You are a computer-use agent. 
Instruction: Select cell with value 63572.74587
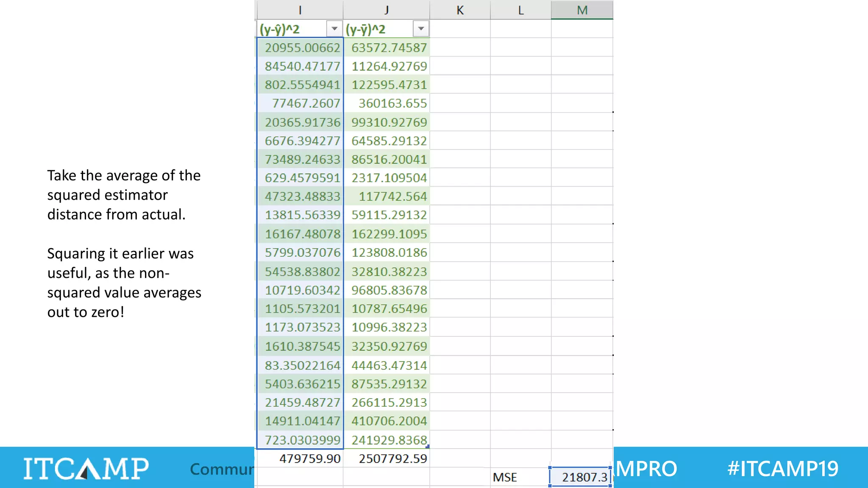387,47
